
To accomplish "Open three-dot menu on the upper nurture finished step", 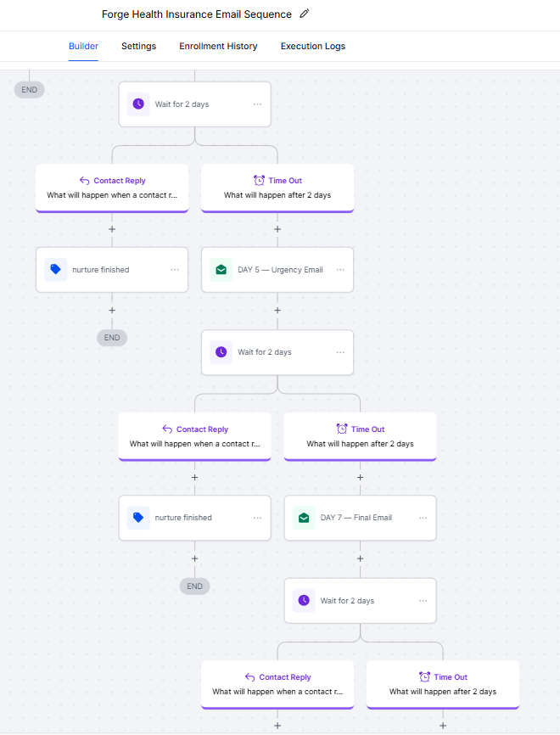I will tap(175, 270).
